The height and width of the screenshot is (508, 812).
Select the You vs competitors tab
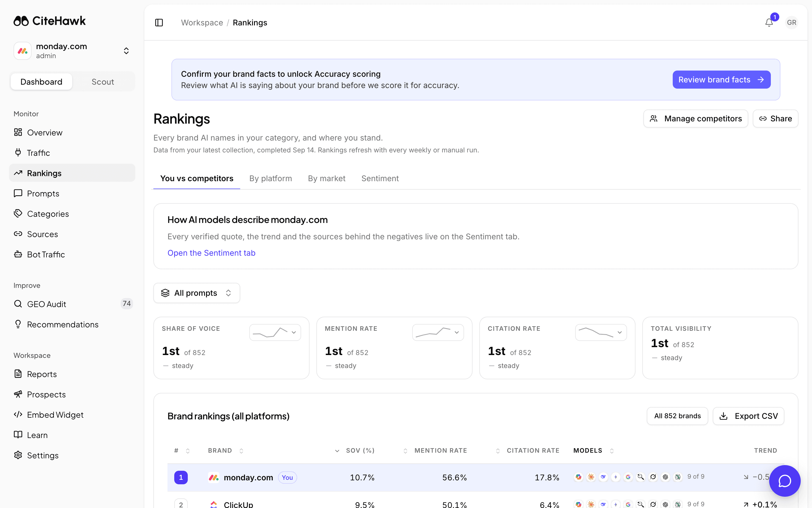click(197, 178)
